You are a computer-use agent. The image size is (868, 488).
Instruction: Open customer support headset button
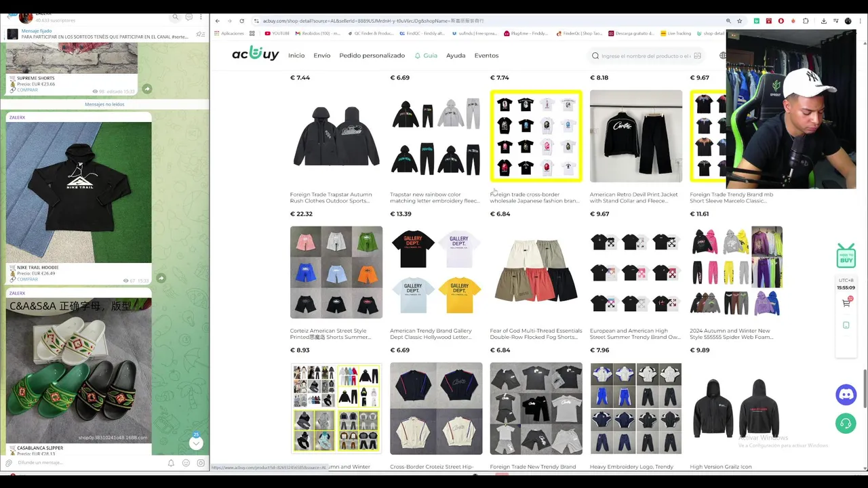(x=846, y=424)
